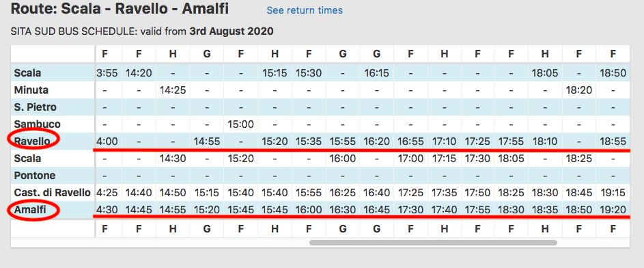Select the 4:30 Amalfi arrival cell
Screen dimensions: 644x268
pyautogui.click(x=107, y=211)
